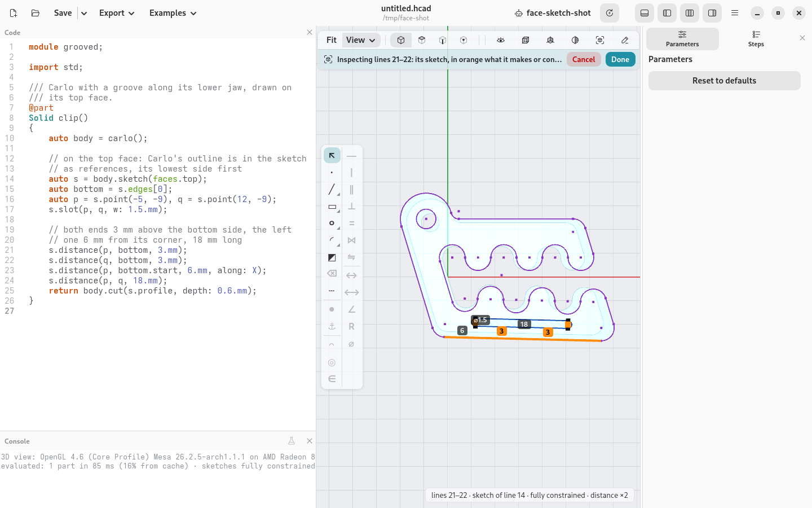Toggle the left code panel layout button

(x=667, y=13)
